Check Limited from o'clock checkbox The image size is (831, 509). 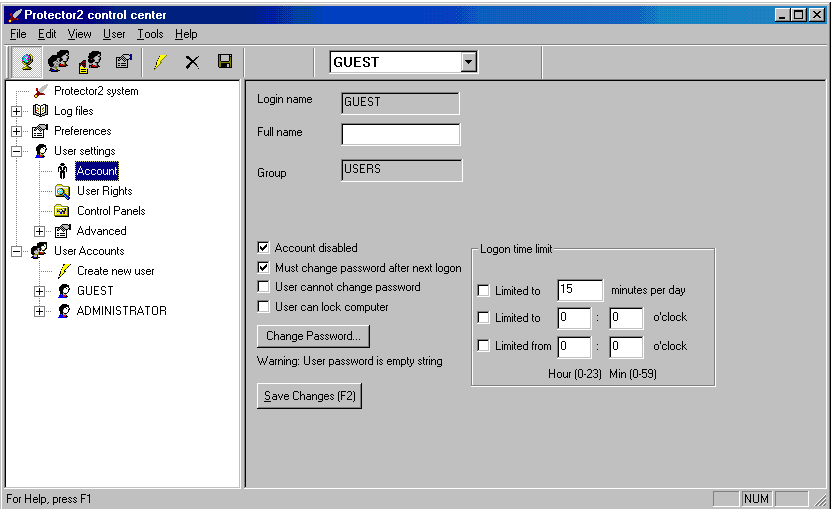pyautogui.click(x=483, y=346)
